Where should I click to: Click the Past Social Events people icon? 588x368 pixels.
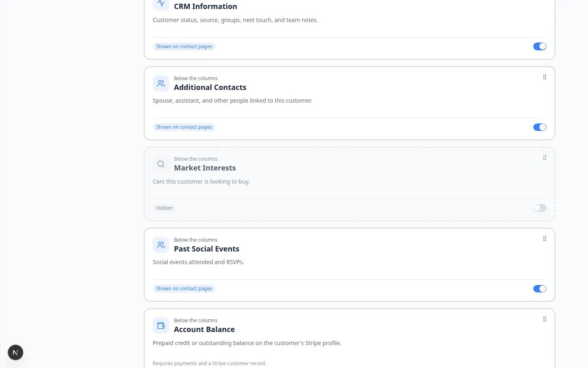pos(161,245)
